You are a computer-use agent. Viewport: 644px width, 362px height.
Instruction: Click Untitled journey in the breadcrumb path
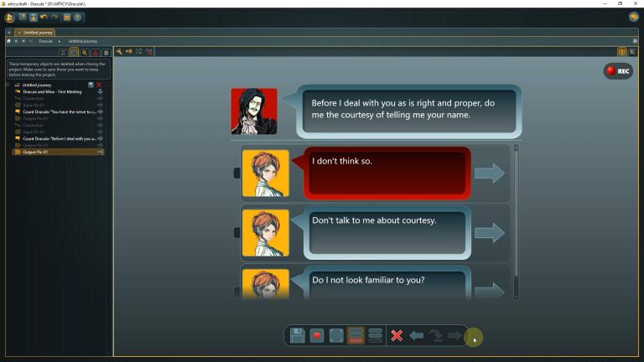point(82,41)
